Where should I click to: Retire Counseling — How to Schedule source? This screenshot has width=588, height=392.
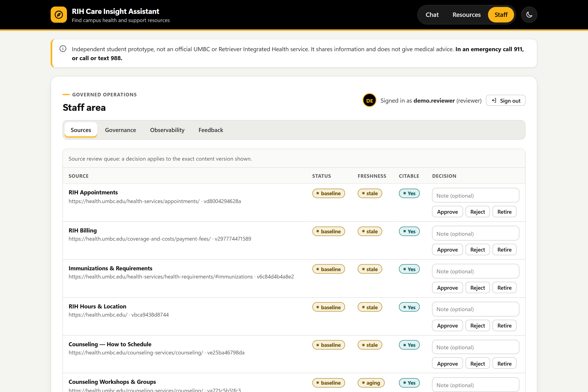coord(504,363)
